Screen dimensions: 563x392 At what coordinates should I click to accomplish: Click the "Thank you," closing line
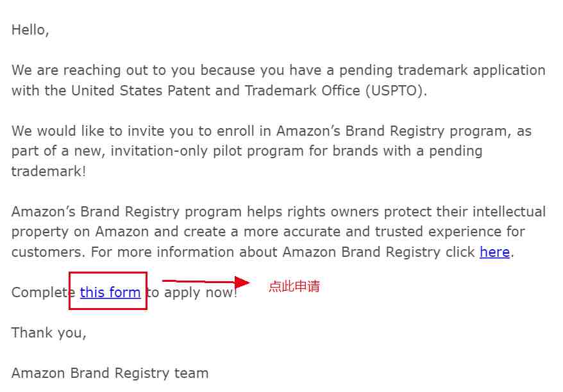(x=49, y=333)
